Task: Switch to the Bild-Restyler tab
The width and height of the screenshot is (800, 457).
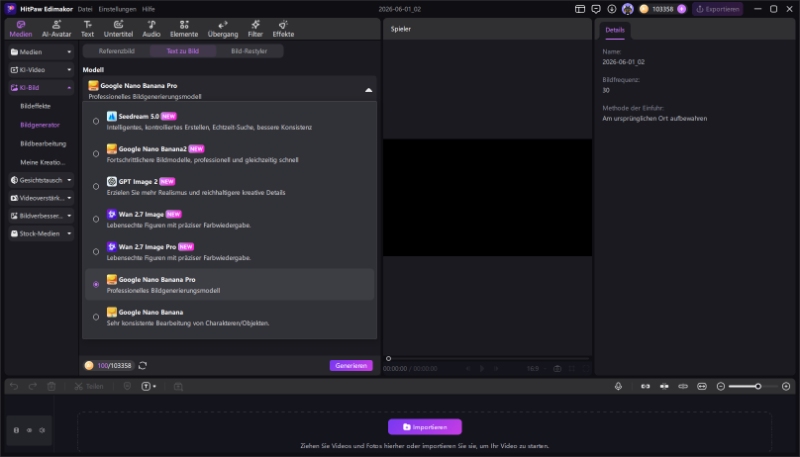Action: (249, 51)
